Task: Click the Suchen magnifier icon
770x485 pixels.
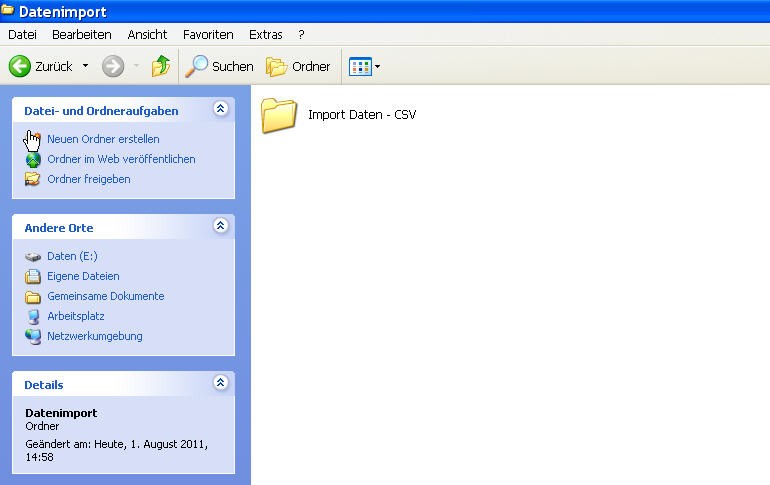Action: pos(196,66)
